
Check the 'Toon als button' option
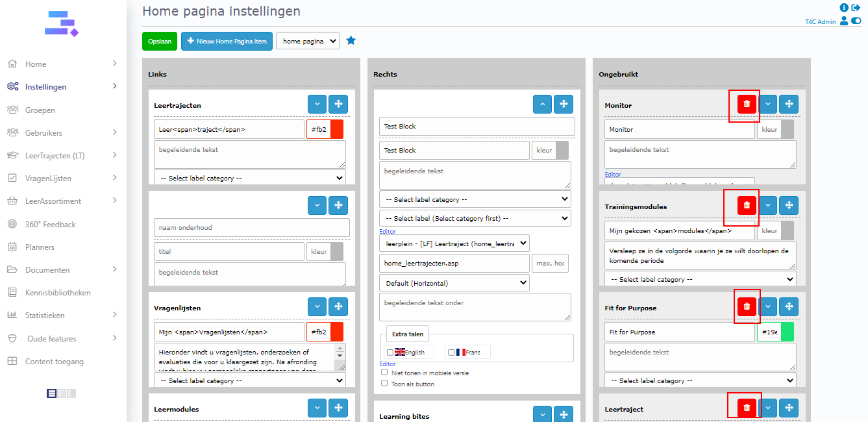384,383
